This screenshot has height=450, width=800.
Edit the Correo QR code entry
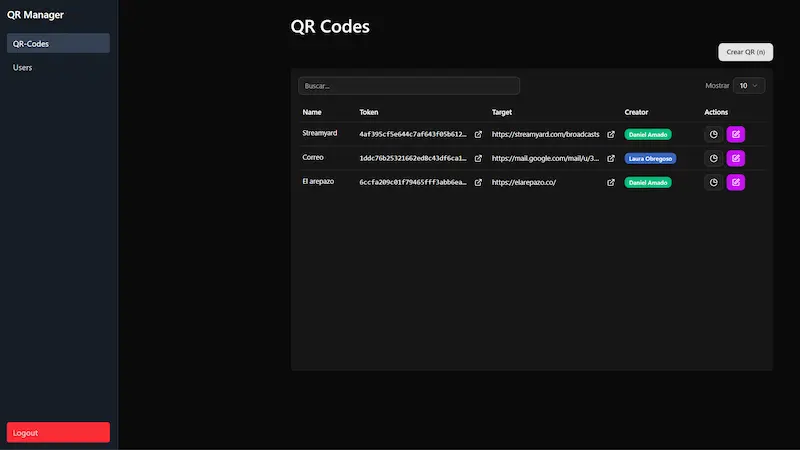[736, 158]
